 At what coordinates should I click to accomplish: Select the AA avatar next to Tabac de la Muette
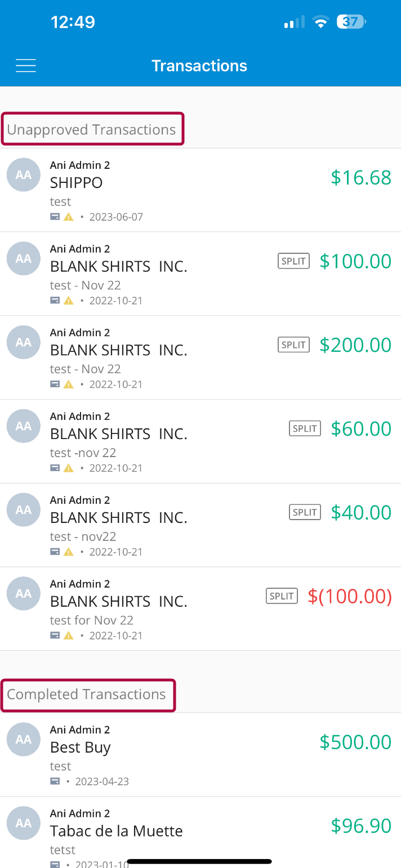point(23,823)
